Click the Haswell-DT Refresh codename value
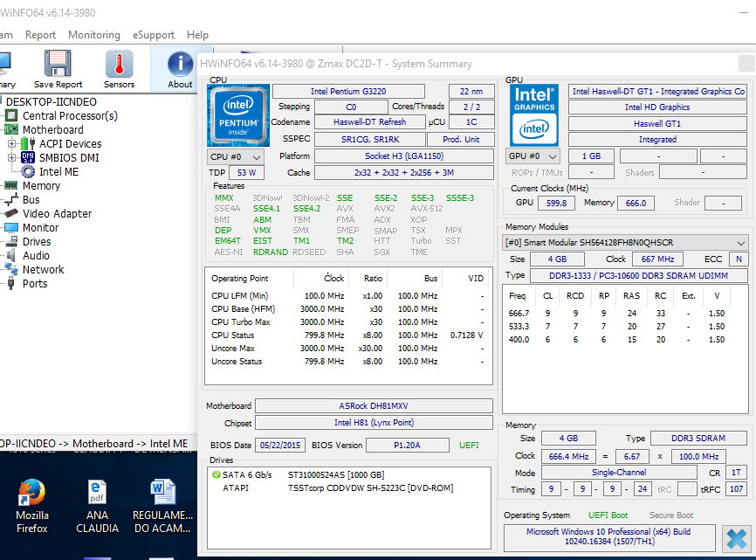 coord(370,122)
